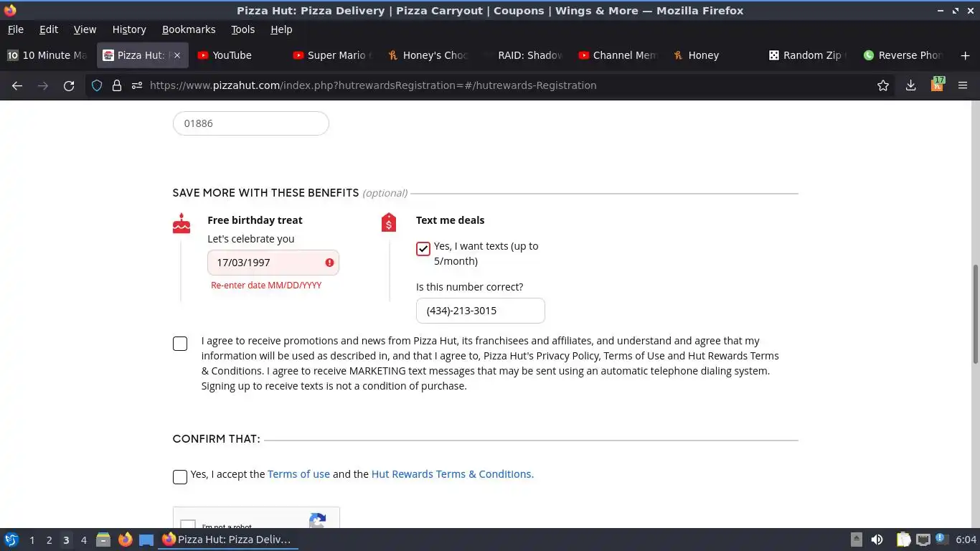This screenshot has width=980, height=551.
Task: Click the birthday cake icon
Action: coord(182,223)
